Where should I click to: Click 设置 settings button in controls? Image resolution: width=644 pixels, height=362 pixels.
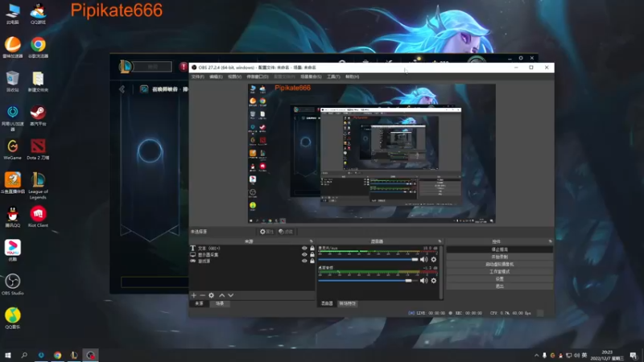[499, 279]
